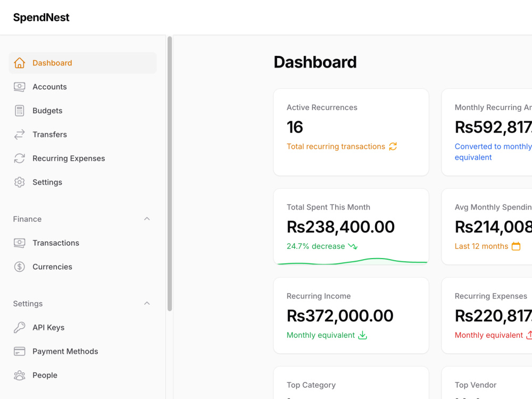This screenshot has height=399, width=532.
Task: Click the 'Active Recurrences' label
Action: (322, 107)
